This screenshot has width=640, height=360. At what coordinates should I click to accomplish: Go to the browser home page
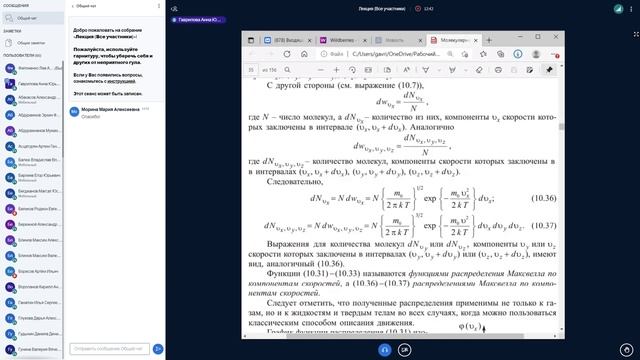pyautogui.click(x=304, y=54)
